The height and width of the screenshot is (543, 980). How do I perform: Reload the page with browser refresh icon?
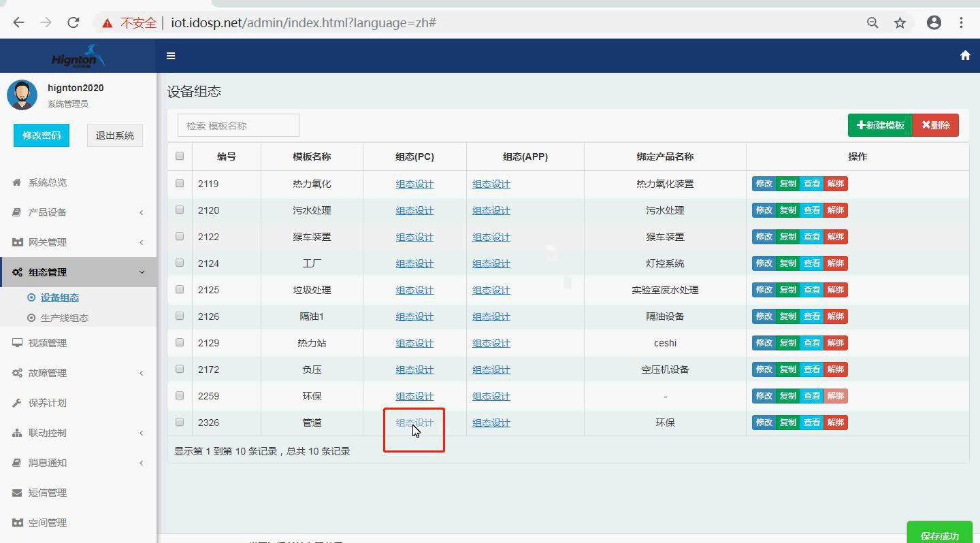tap(73, 22)
